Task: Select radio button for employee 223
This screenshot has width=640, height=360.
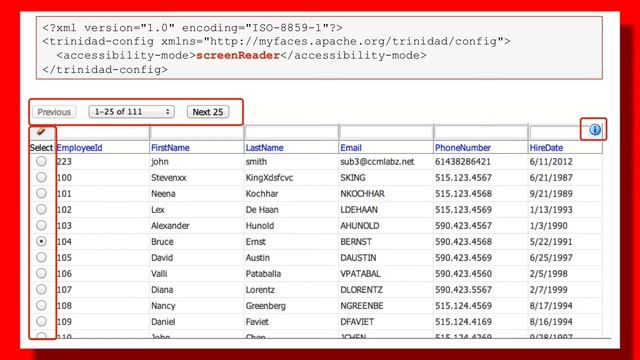Action: coord(41,161)
